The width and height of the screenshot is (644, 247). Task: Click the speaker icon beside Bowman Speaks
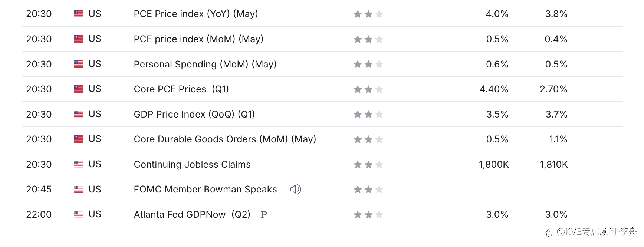click(x=296, y=190)
